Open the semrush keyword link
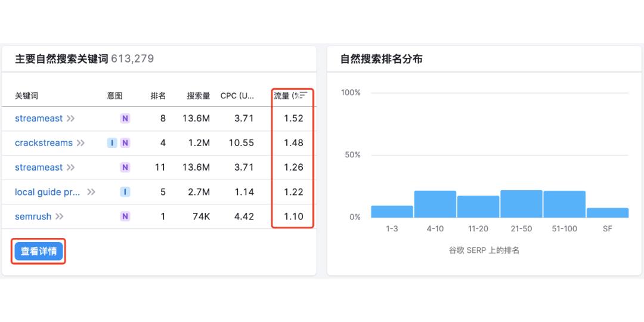The height and width of the screenshot is (322, 644). tap(33, 216)
